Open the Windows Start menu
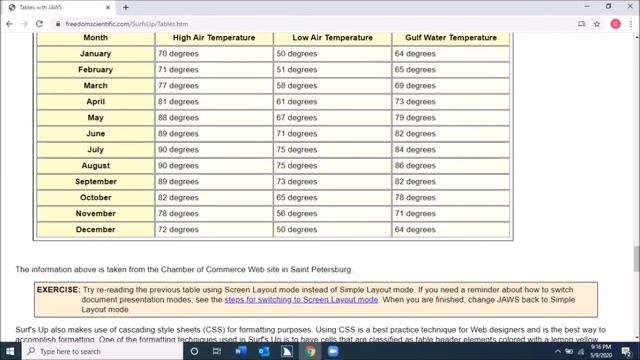 (x=10, y=351)
